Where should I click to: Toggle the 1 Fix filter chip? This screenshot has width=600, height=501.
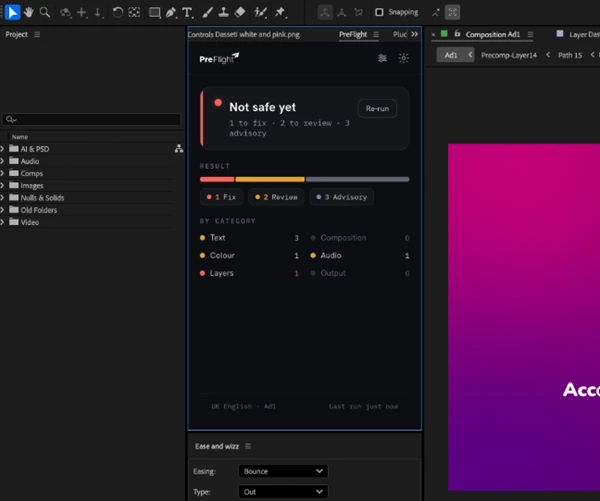[222, 197]
